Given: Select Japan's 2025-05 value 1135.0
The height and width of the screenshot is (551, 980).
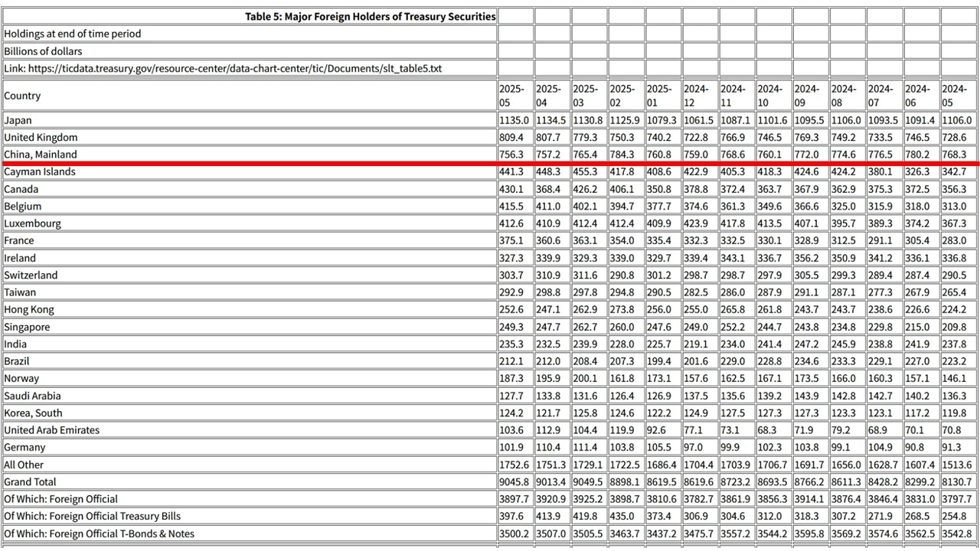Looking at the screenshot, I should 514,120.
